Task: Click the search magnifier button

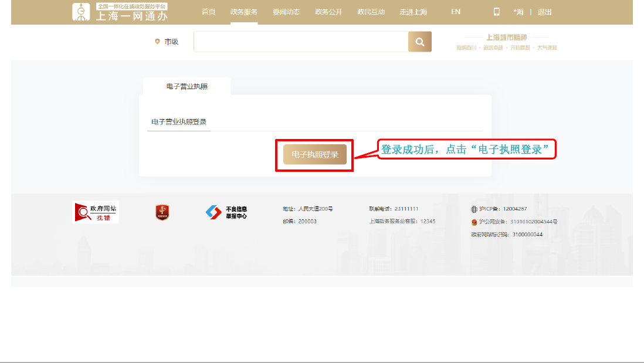Action: (419, 42)
